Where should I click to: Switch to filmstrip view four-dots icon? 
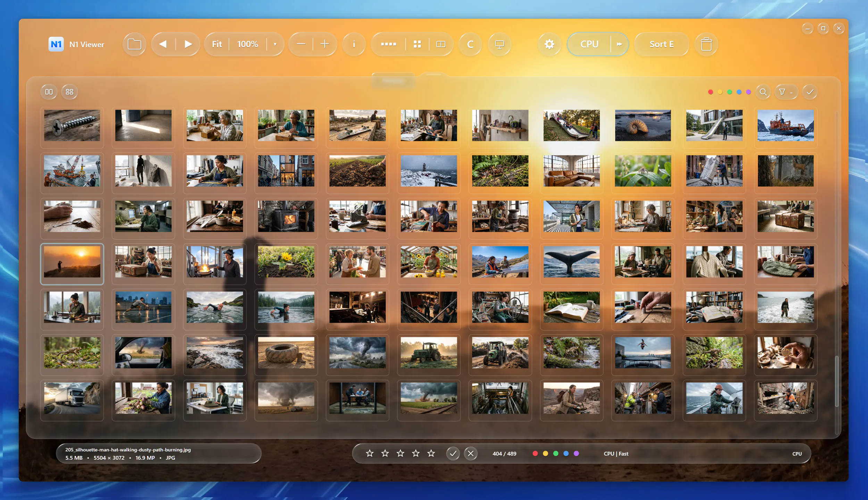pyautogui.click(x=388, y=44)
